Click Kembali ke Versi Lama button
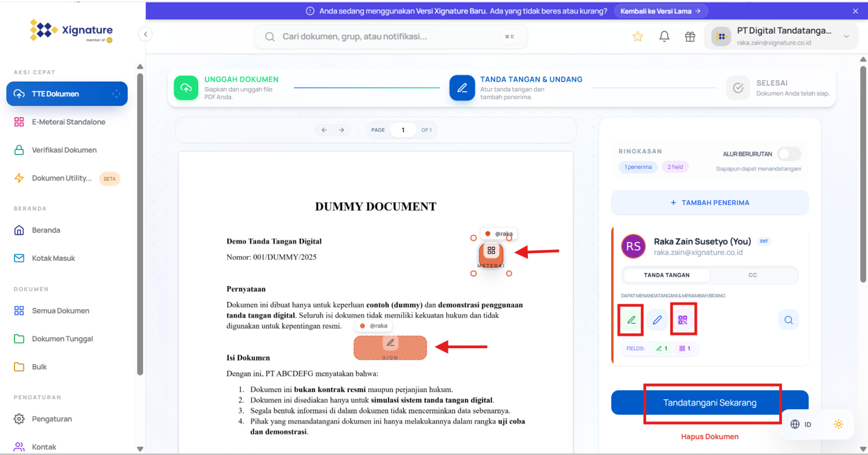868x455 pixels. click(x=660, y=11)
